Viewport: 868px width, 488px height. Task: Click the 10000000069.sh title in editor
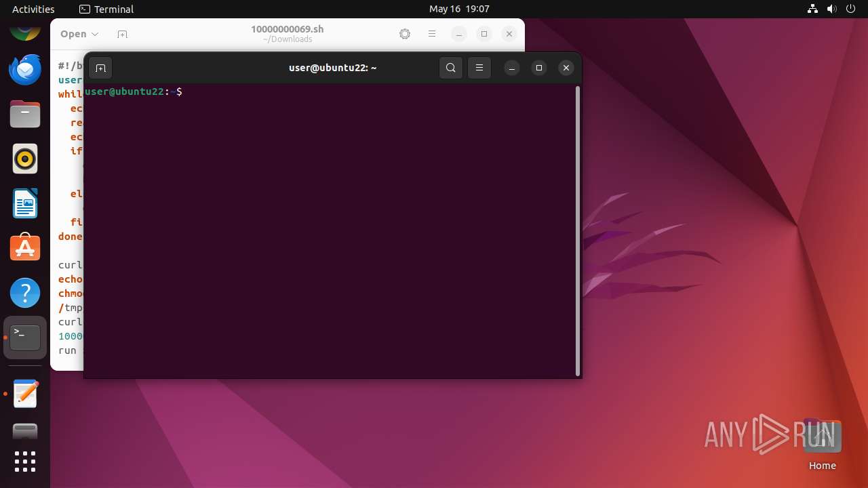pyautogui.click(x=288, y=29)
